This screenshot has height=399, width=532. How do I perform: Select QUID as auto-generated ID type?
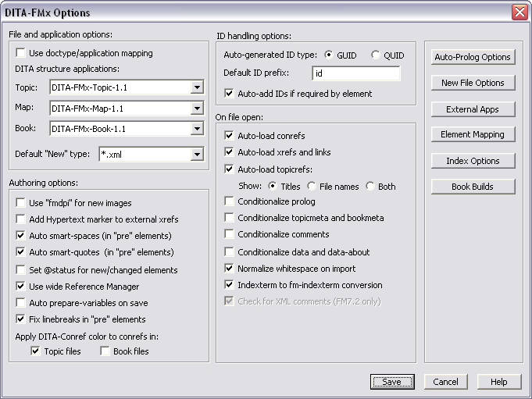375,55
